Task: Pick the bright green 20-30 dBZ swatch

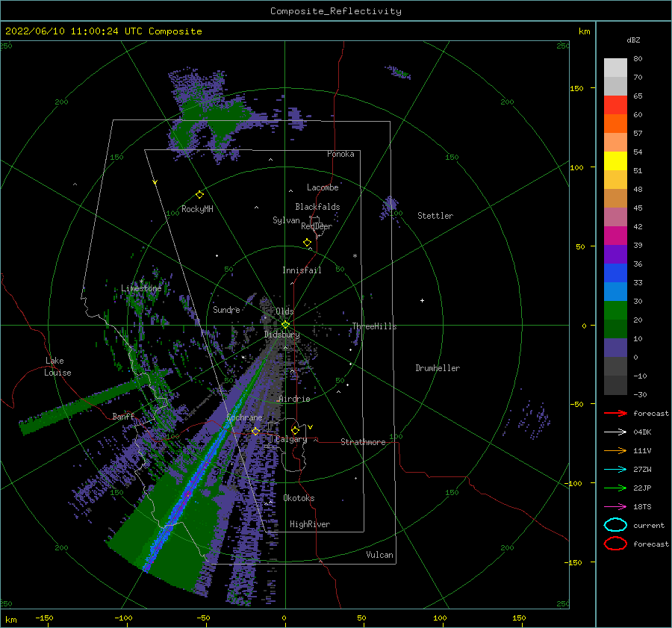Action: (x=615, y=311)
